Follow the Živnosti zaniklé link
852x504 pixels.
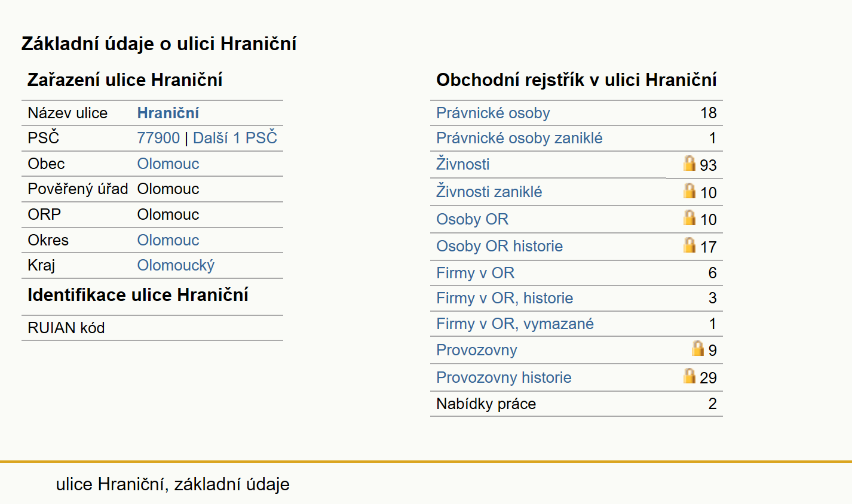(x=489, y=192)
